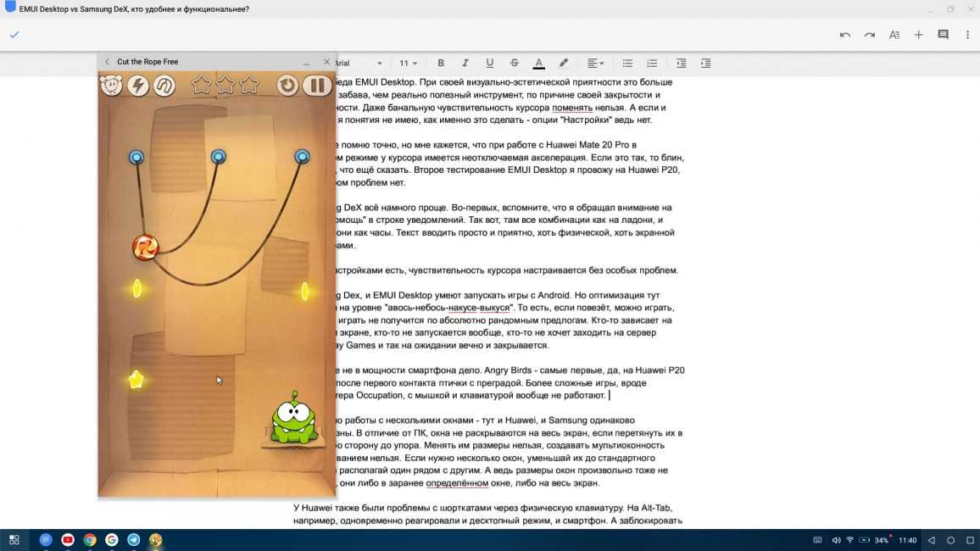Image resolution: width=980 pixels, height=551 pixels.
Task: Click the pig face icon in game
Action: [112, 85]
